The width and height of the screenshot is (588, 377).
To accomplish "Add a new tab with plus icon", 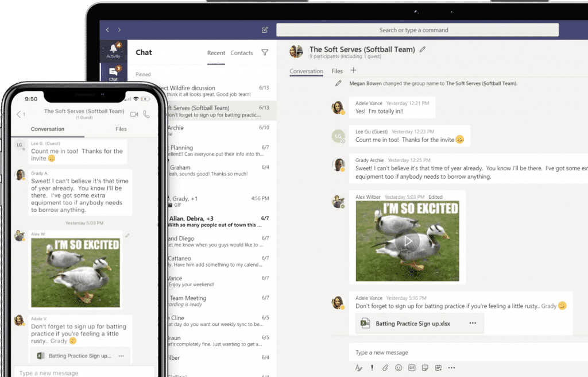I will [353, 71].
